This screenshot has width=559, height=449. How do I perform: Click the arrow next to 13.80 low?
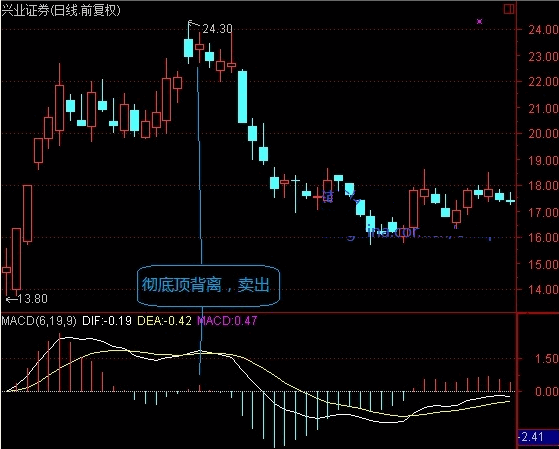click(12, 299)
